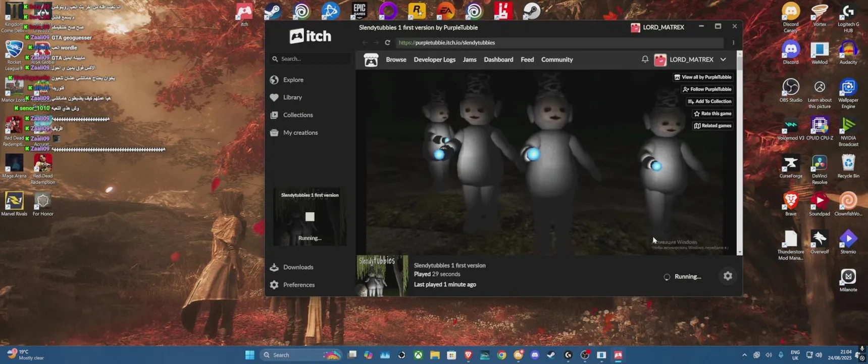Show hidden system tray icons chevron

pyautogui.click(x=744, y=355)
